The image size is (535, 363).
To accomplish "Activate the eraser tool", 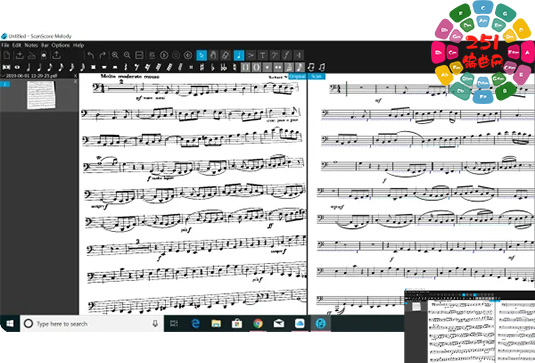I will tap(225, 55).
